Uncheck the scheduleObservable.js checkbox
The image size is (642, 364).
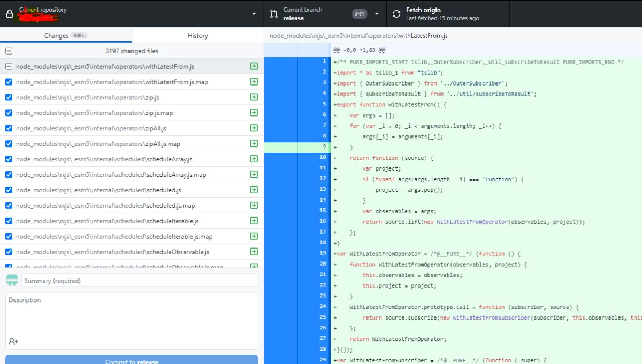coord(9,252)
